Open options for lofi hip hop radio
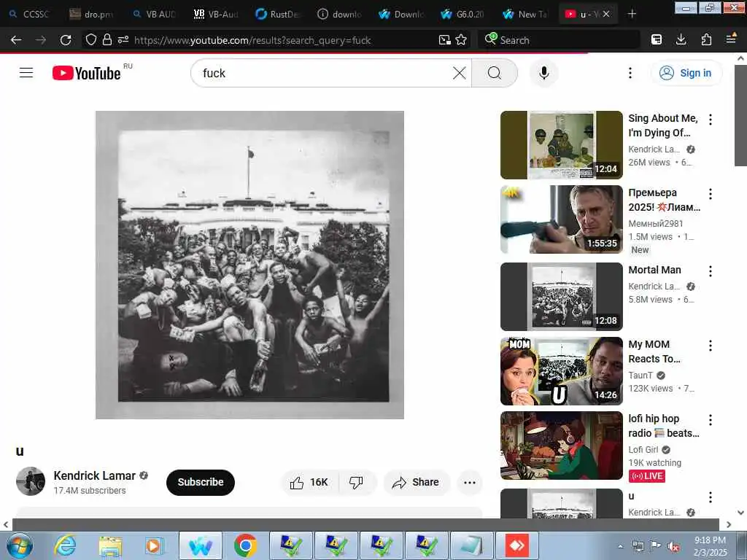 711,419
